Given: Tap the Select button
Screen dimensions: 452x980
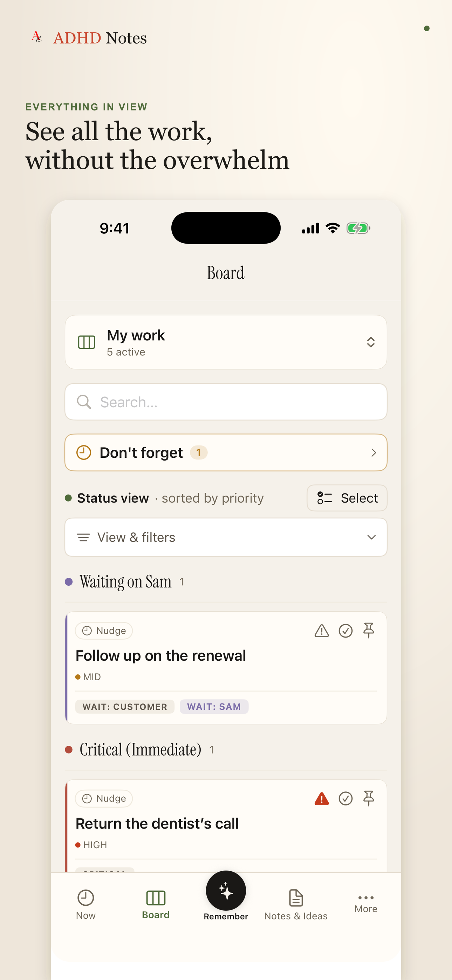Looking at the screenshot, I should click(x=347, y=498).
